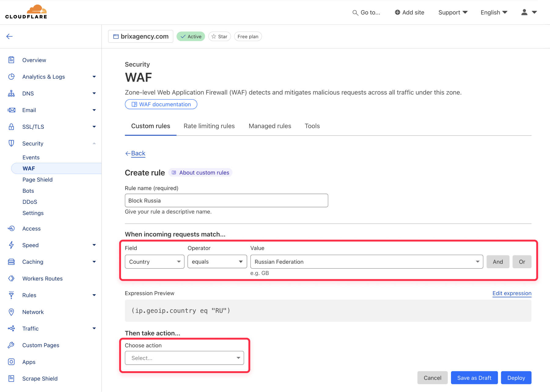Open Settings under Security

tap(33, 213)
